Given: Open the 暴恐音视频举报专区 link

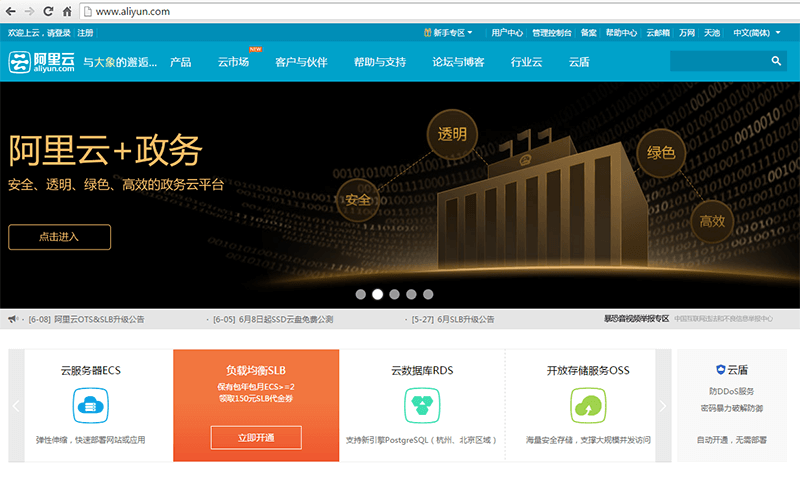Looking at the screenshot, I should (x=636, y=319).
